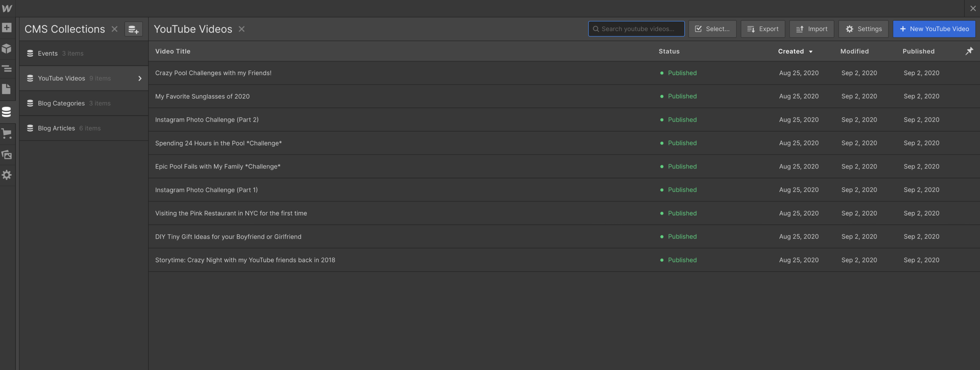Open the Navigator panel icon
The image size is (980, 370).
coord(7,69)
